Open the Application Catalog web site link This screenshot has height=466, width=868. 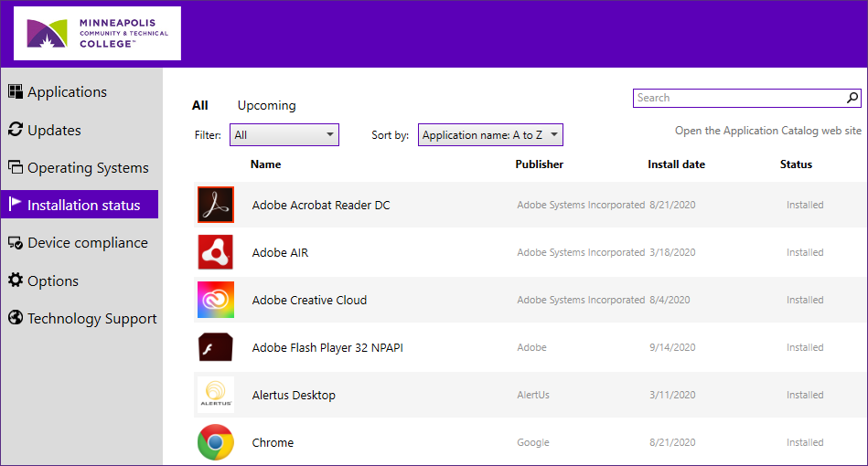pyautogui.click(x=767, y=131)
